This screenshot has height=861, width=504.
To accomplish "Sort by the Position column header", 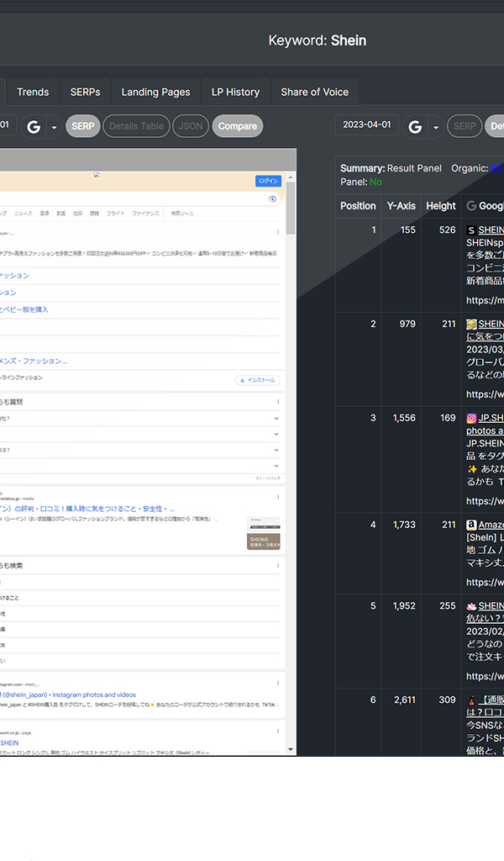I will (x=358, y=206).
